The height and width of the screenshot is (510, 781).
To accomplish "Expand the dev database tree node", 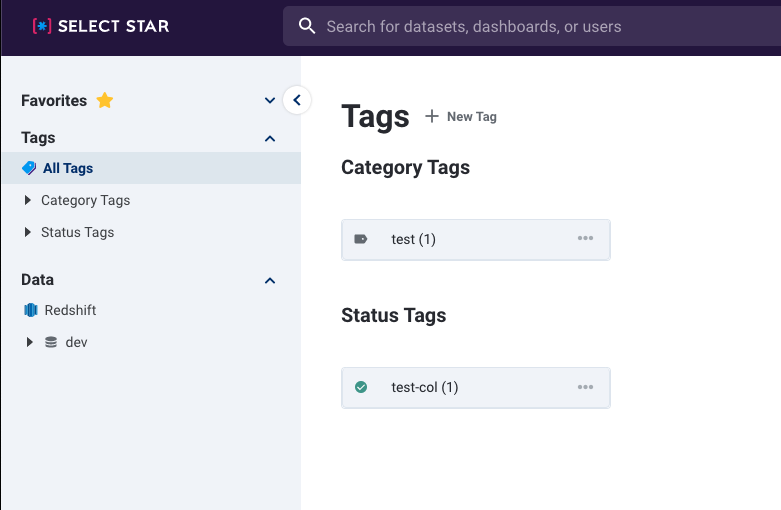I will (x=29, y=342).
